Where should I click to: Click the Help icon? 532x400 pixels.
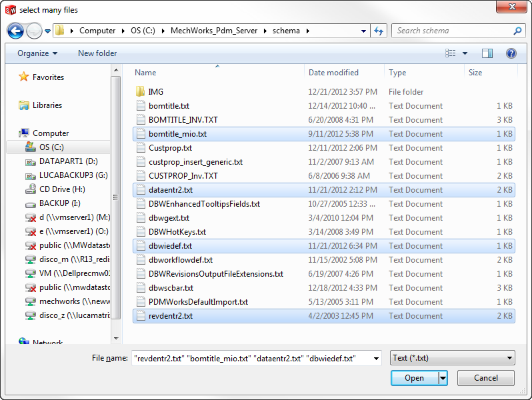pyautogui.click(x=511, y=53)
